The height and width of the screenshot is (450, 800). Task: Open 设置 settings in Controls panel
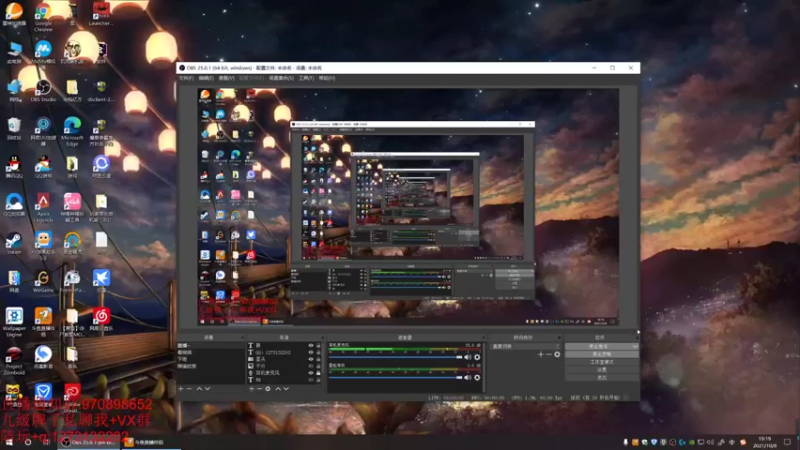point(602,369)
